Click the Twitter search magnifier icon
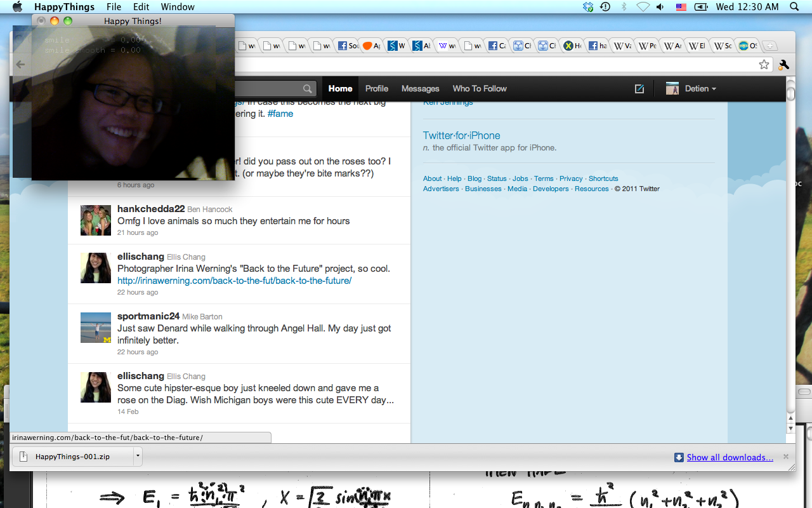Screen dimensions: 812x508 308,89
